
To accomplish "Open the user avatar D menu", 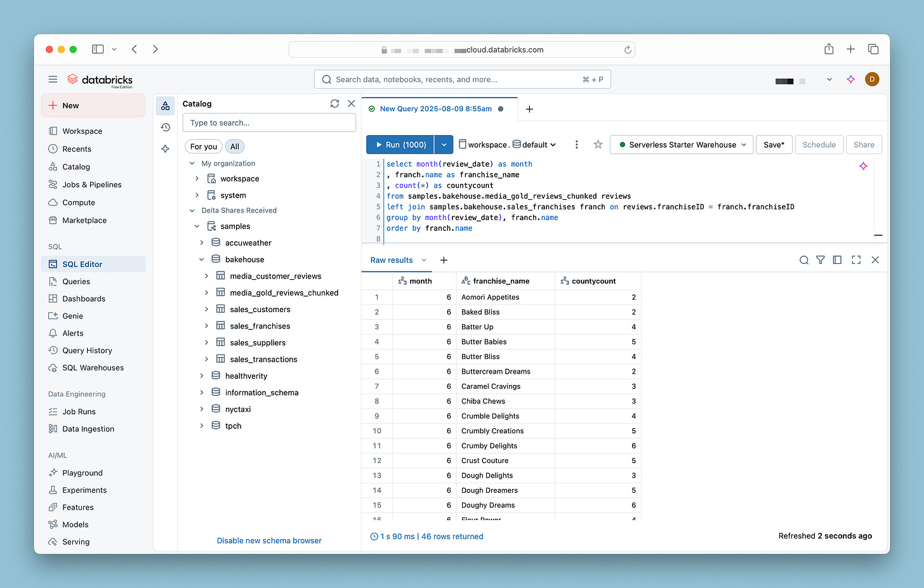I will coord(872,79).
